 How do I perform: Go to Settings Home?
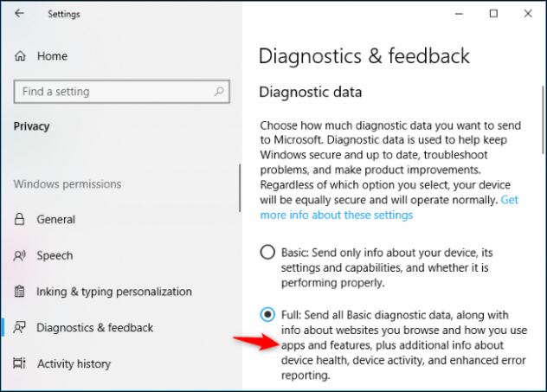click(x=52, y=56)
